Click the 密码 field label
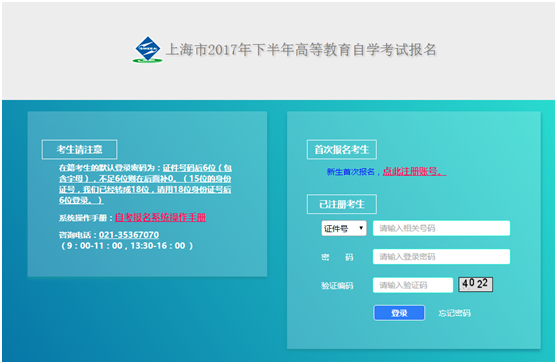This screenshot has height=364, width=557. click(x=337, y=257)
